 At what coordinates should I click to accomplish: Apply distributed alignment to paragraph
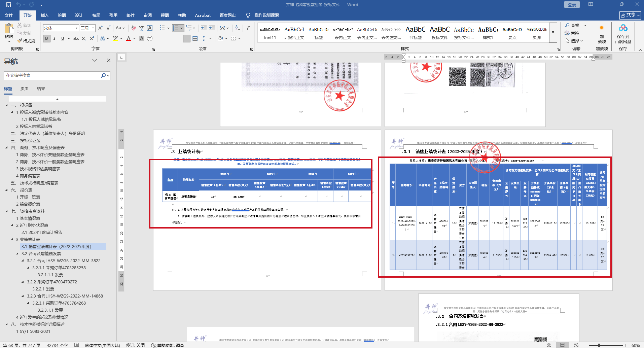[195, 38]
